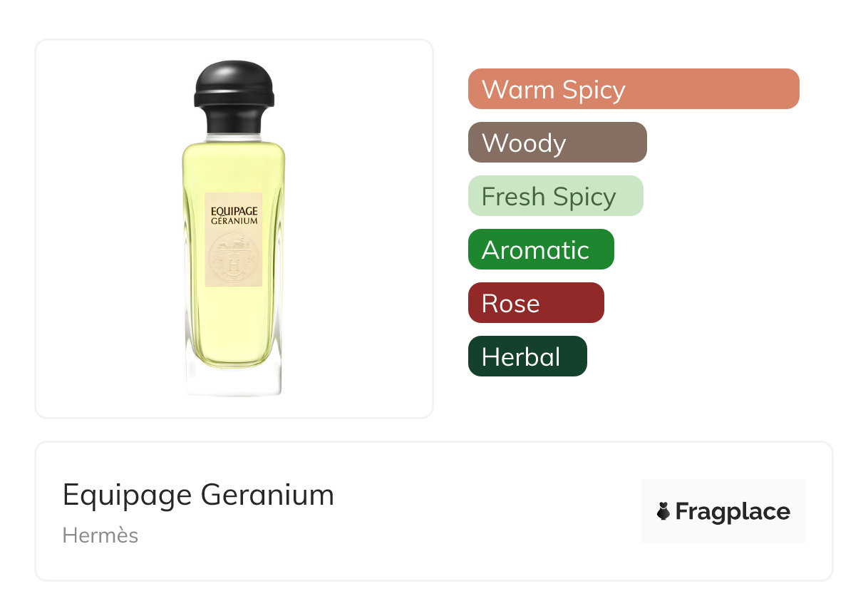
Task: Click the Fragplace perfume bottle logo icon
Action: tap(663, 511)
